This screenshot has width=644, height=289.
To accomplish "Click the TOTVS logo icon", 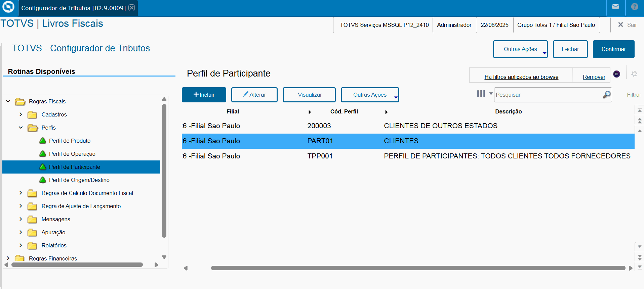I will 8,7.
